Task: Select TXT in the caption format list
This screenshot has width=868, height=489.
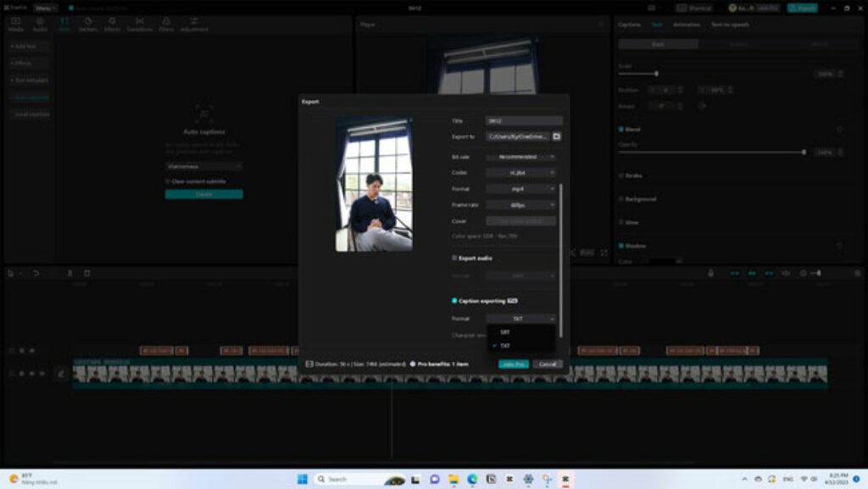Action: (505, 346)
